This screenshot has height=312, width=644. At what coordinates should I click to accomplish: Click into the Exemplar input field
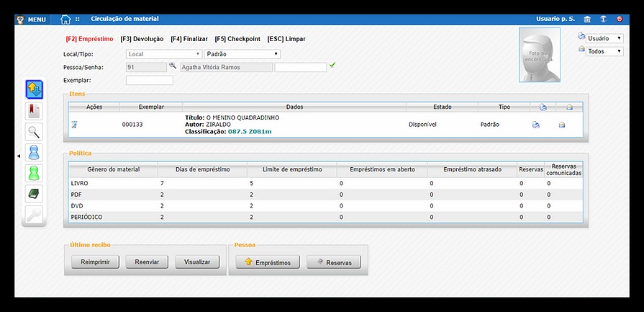pyautogui.click(x=149, y=80)
